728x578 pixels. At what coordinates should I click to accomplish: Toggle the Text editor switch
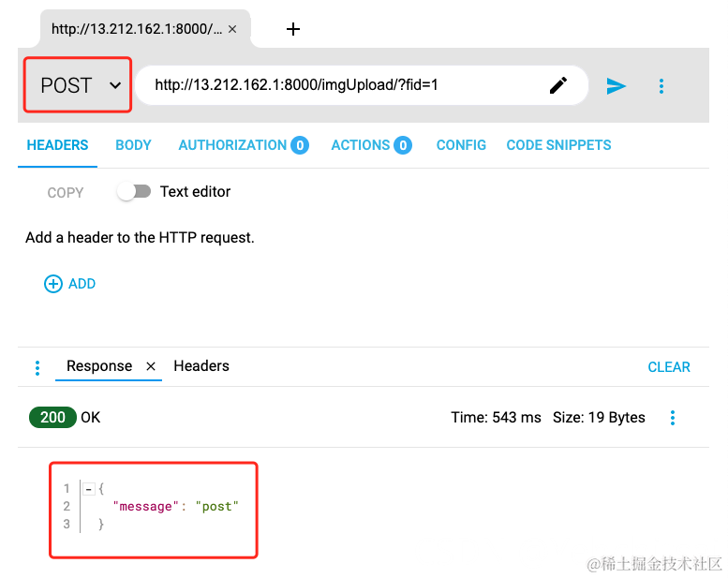(x=134, y=191)
